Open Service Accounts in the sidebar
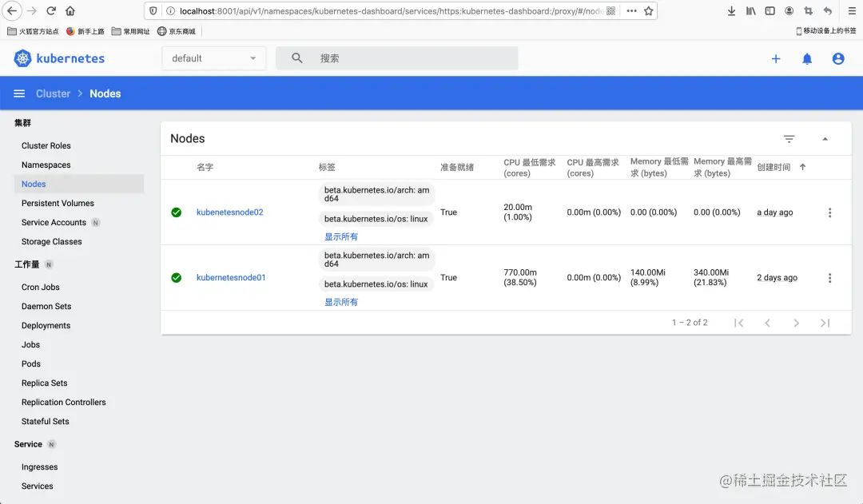Screen dimensions: 863x504 [x=54, y=223]
